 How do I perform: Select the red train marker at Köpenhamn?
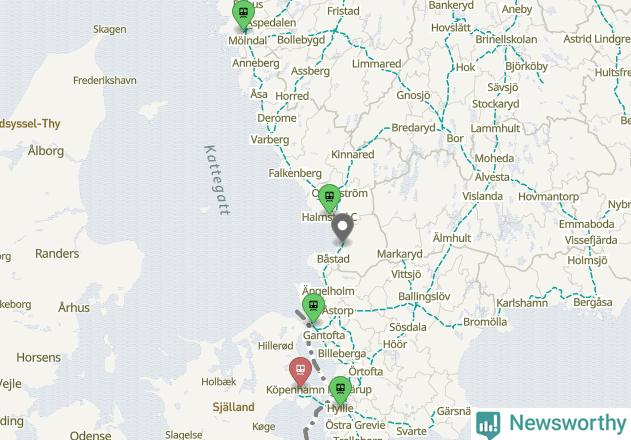(x=301, y=372)
